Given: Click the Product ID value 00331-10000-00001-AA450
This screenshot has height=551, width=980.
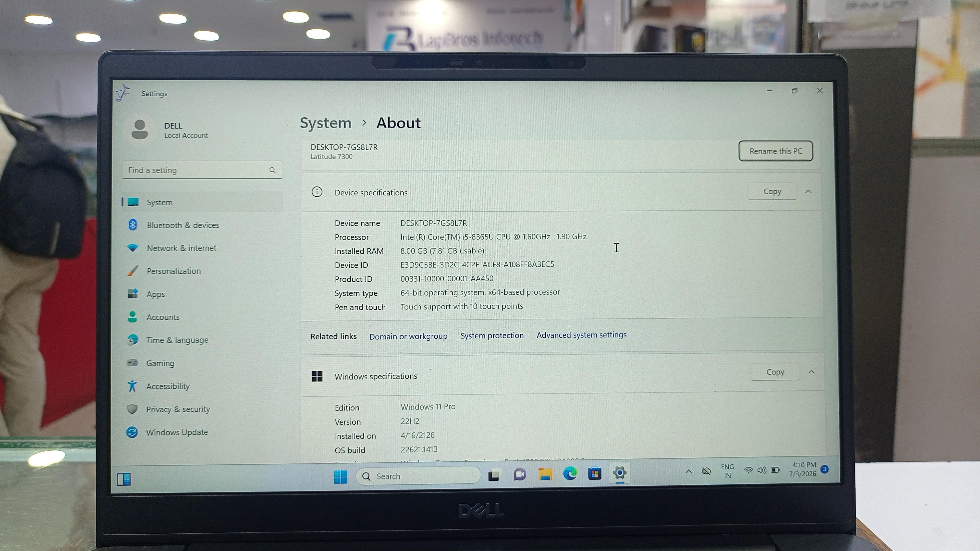Looking at the screenshot, I should [x=447, y=278].
